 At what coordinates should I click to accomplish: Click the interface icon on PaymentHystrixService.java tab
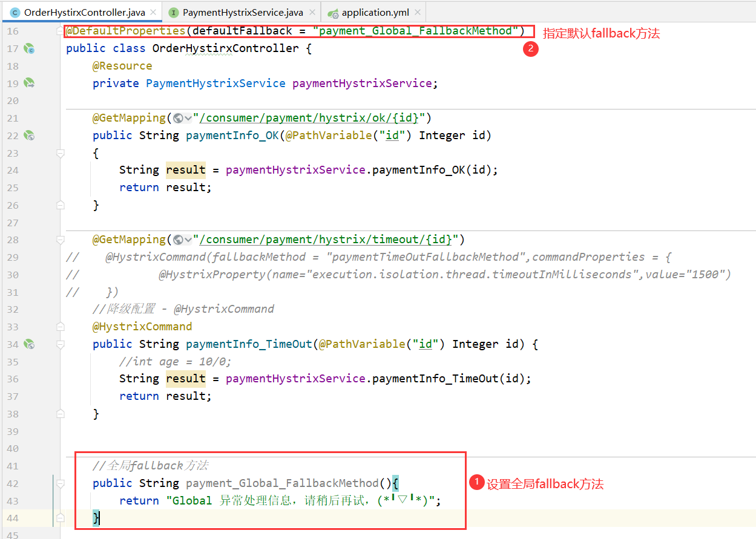click(x=174, y=12)
